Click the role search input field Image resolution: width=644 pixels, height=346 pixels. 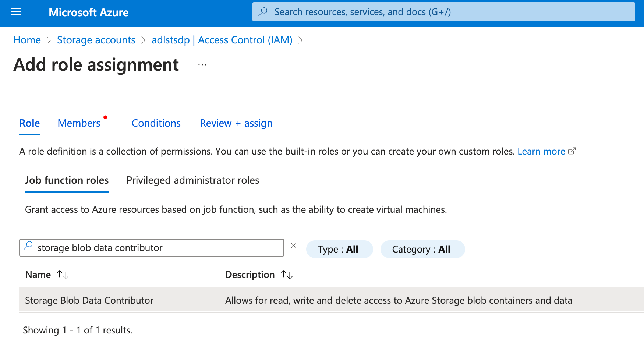pos(158,248)
